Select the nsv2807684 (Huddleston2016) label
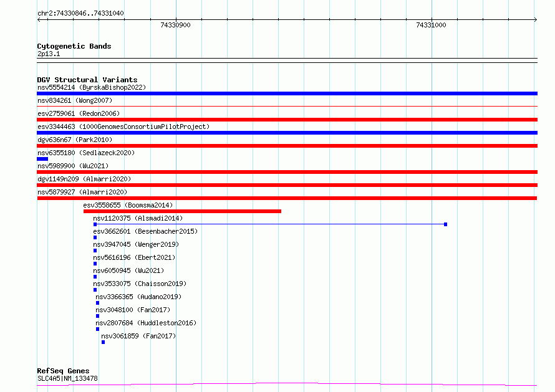The image size is (555, 392). (x=146, y=323)
